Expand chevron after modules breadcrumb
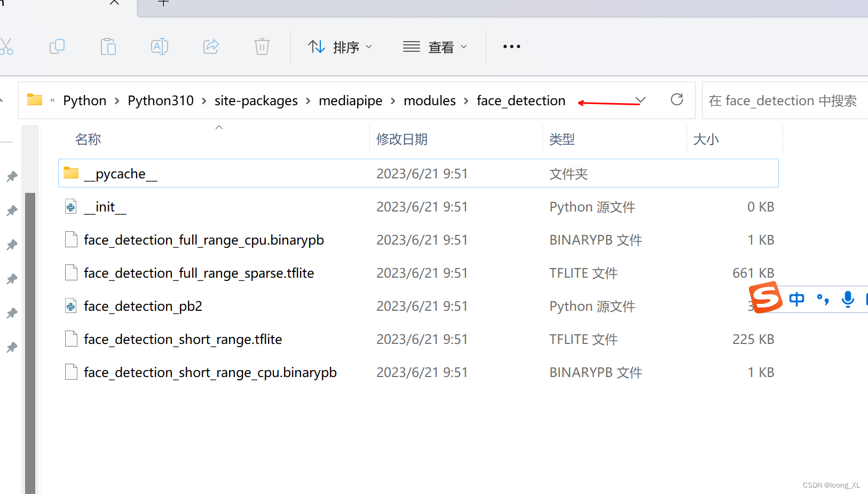 point(466,100)
